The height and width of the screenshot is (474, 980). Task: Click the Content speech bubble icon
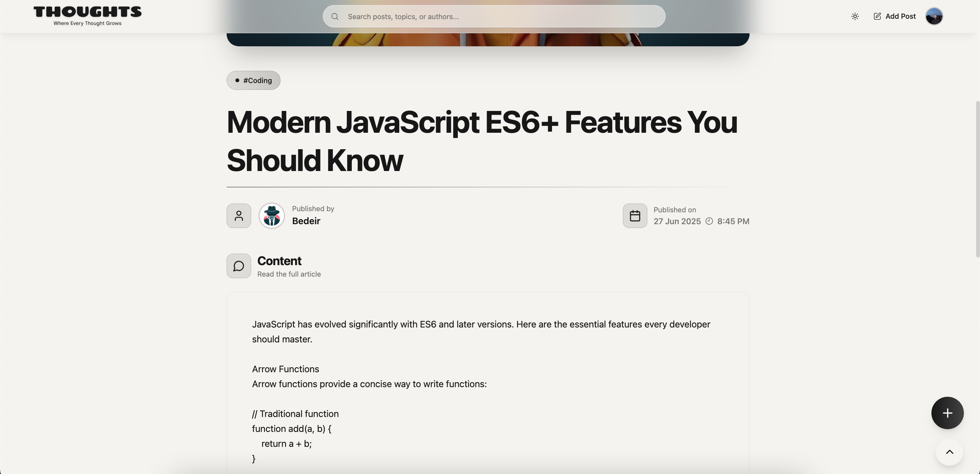pos(239,266)
